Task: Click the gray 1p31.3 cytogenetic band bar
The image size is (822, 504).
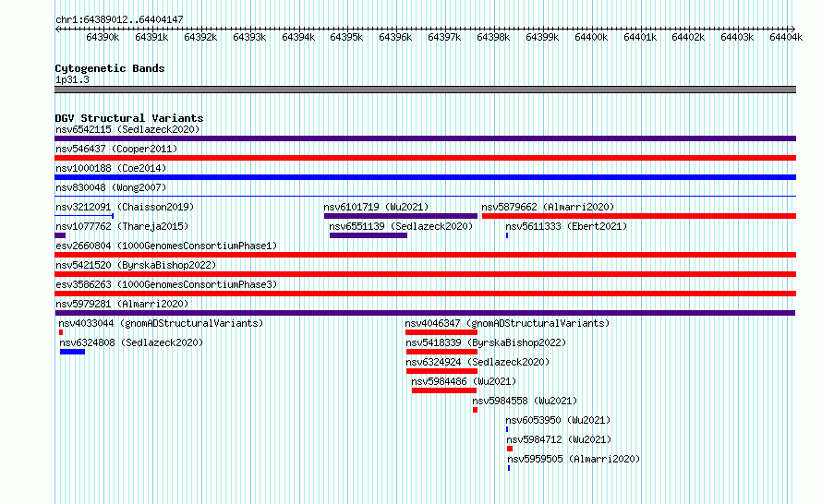Action: (x=425, y=90)
